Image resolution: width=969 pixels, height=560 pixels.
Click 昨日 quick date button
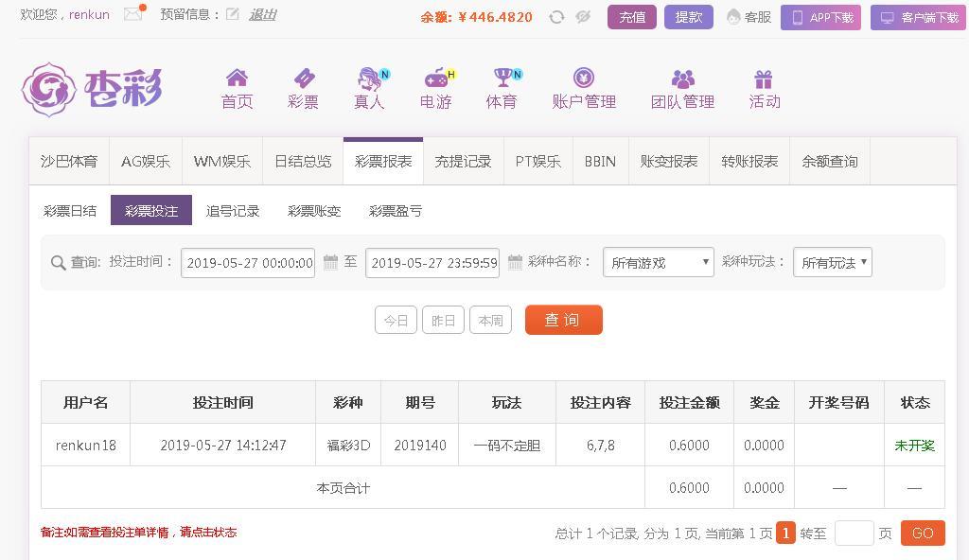[x=443, y=320]
